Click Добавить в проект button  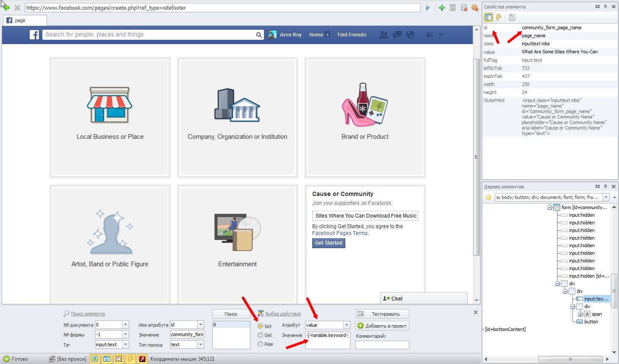[x=382, y=325]
